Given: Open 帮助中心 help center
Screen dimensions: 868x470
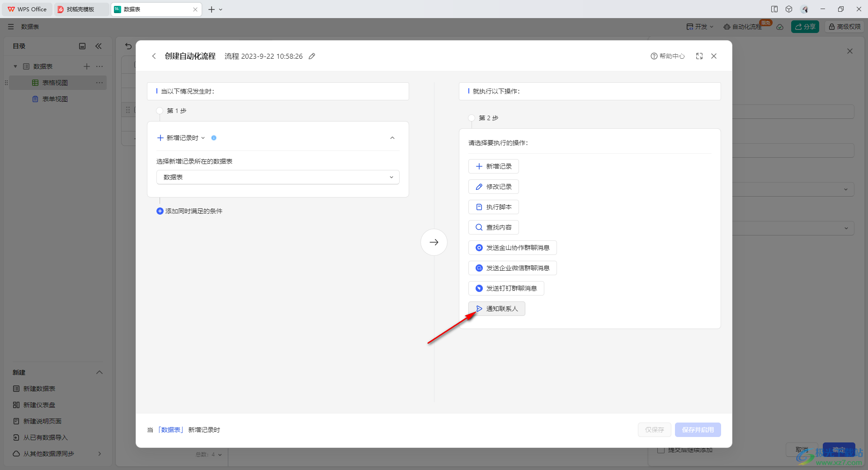Looking at the screenshot, I should [668, 56].
